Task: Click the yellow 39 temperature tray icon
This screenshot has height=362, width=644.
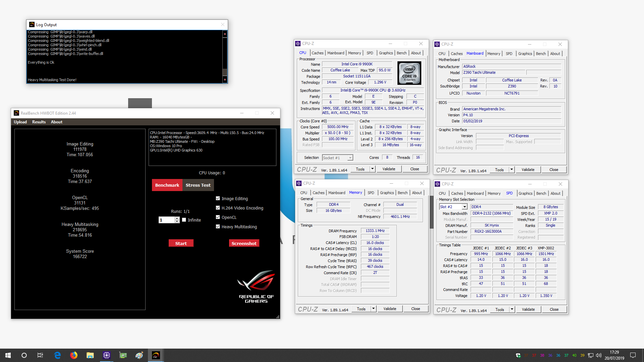Action: pyautogui.click(x=582, y=355)
